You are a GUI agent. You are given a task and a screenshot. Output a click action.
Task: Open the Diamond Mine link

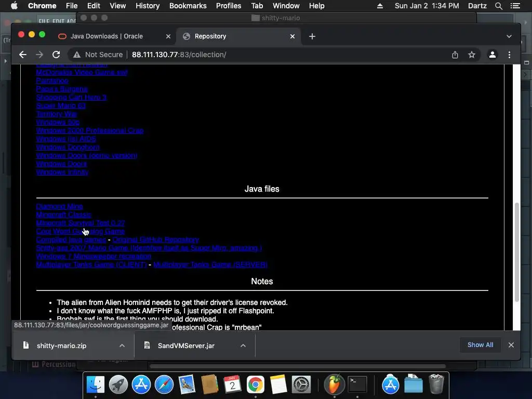(x=59, y=206)
